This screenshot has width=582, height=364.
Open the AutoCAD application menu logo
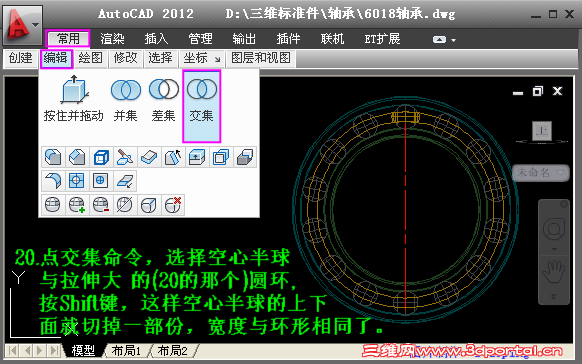coord(22,24)
